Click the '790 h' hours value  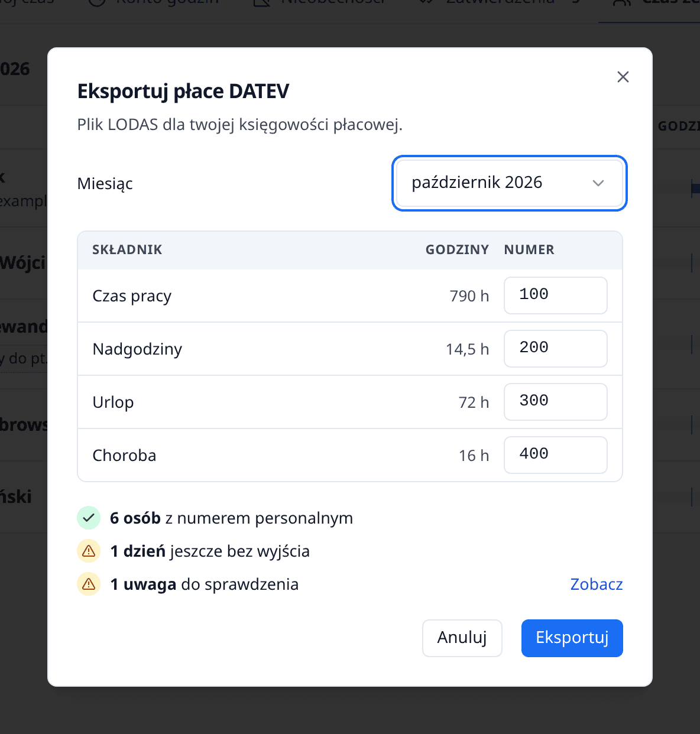coord(469,295)
